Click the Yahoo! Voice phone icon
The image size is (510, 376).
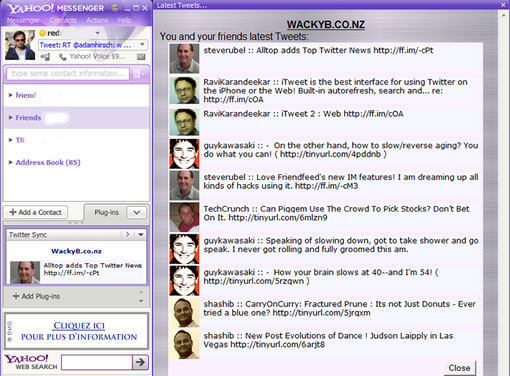pyautogui.click(x=63, y=57)
